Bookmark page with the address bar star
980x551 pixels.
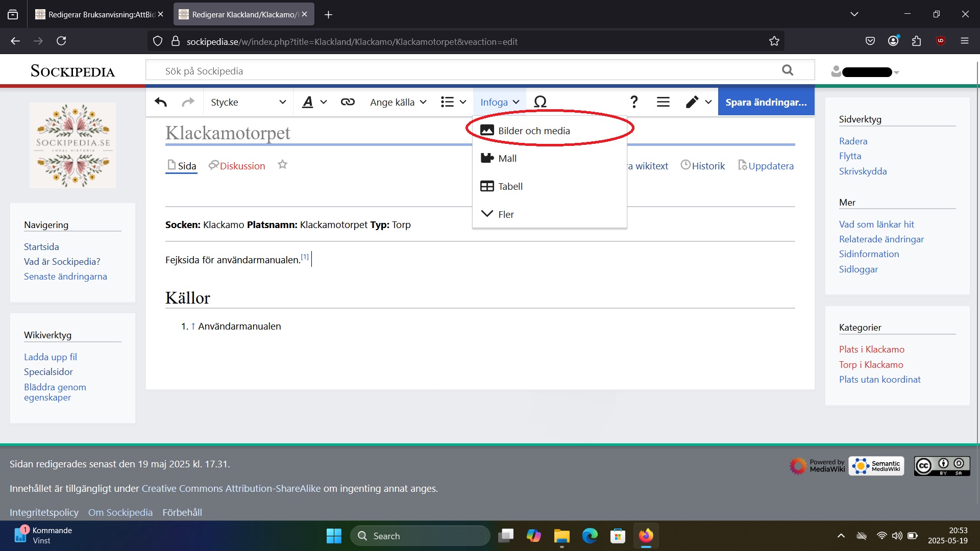point(774,41)
